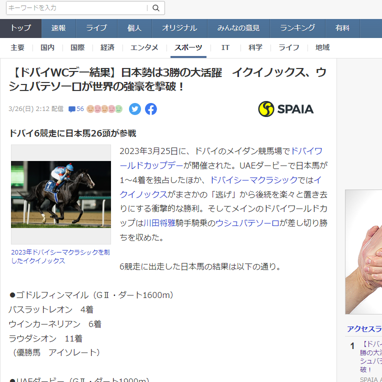382x382 pixels.
Task: Follow the ドバイシーマクラシック link
Action: click(x=254, y=180)
